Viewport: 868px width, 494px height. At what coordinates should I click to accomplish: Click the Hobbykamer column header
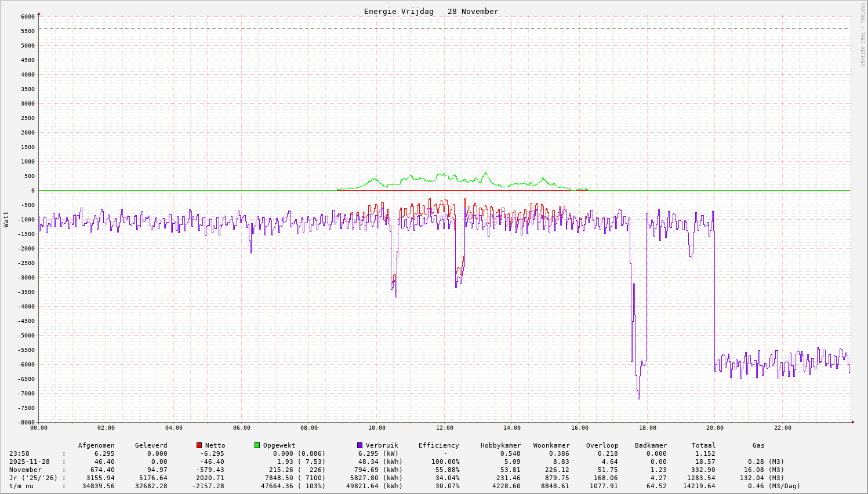pos(500,445)
